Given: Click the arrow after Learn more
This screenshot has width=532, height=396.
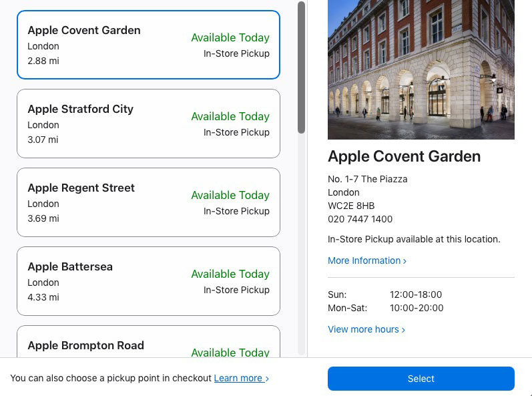Looking at the screenshot, I should pos(267,379).
